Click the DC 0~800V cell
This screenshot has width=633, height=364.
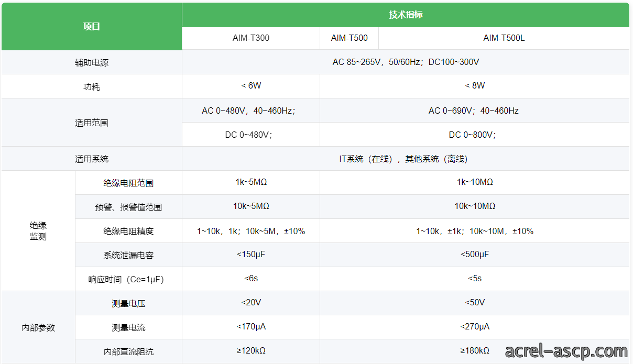[475, 135]
